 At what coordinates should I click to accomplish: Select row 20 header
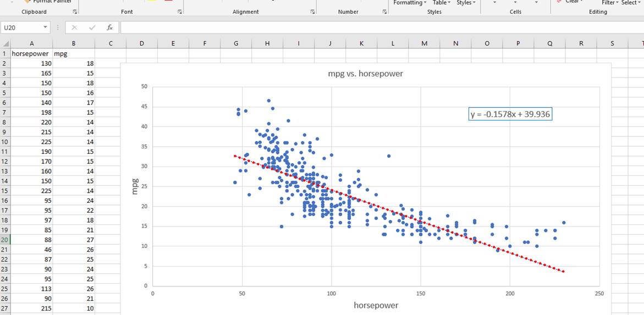click(x=5, y=240)
